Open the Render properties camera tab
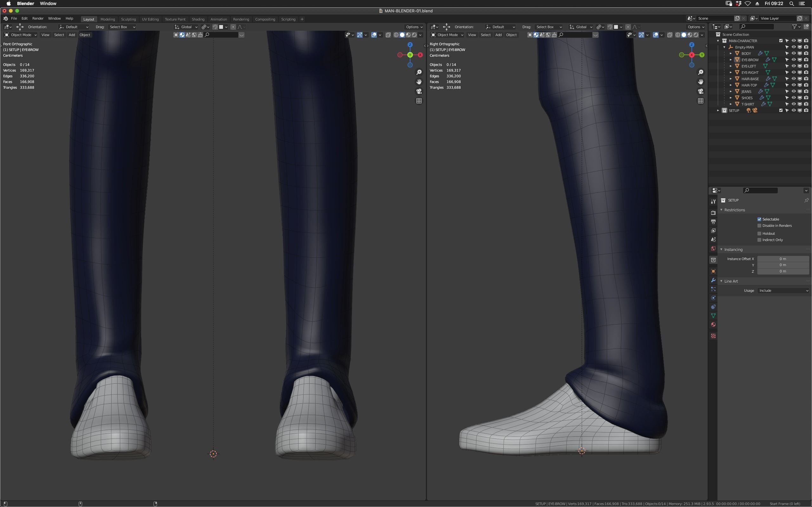 pyautogui.click(x=713, y=213)
